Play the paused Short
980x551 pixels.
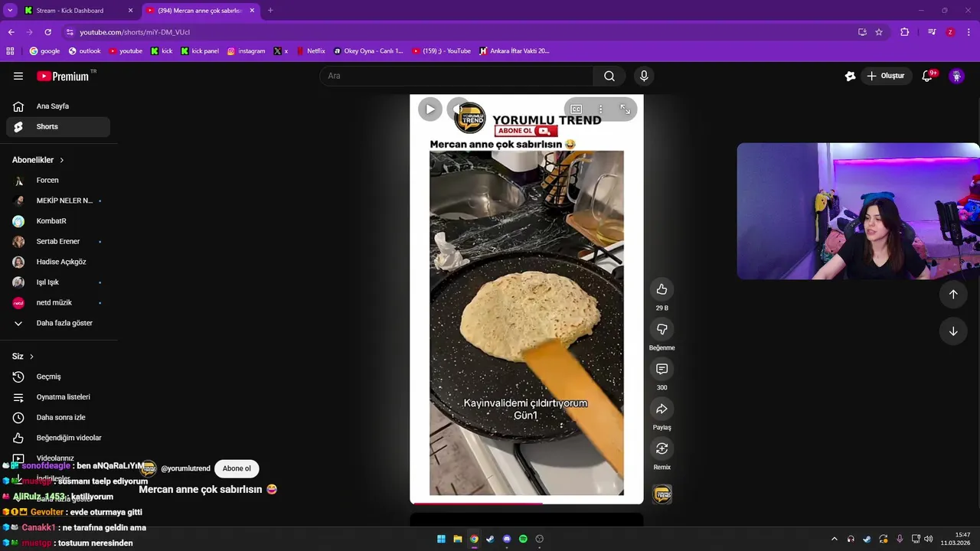[430, 109]
